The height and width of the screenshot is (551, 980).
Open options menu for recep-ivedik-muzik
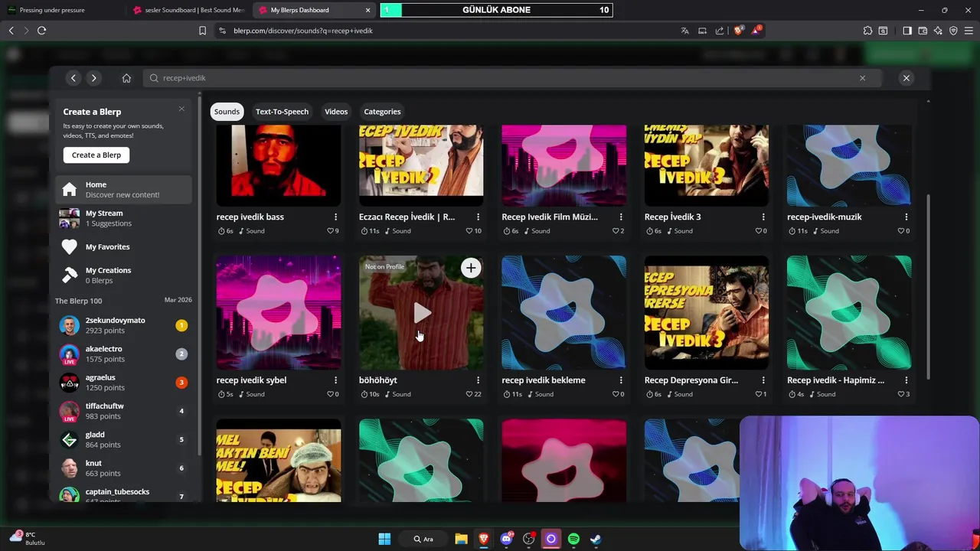point(906,217)
